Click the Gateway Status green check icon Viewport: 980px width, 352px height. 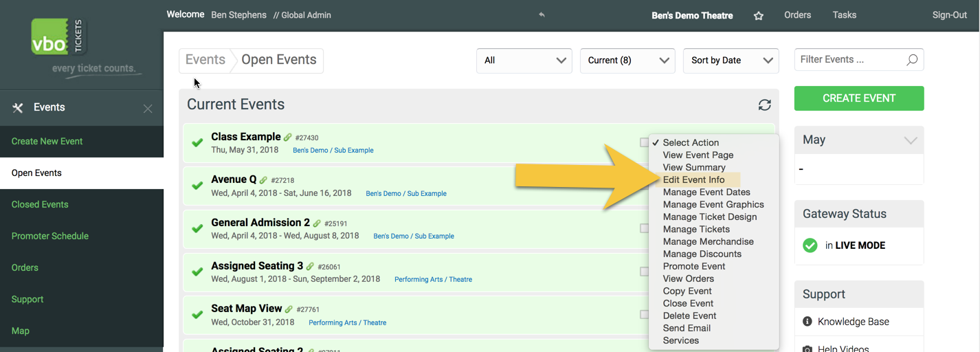(x=810, y=245)
